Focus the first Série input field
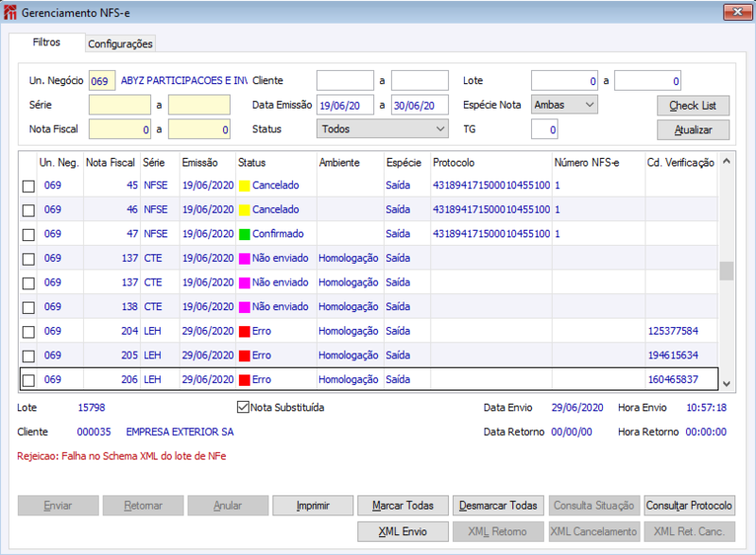Viewport: 756px width, 555px height. click(x=120, y=105)
